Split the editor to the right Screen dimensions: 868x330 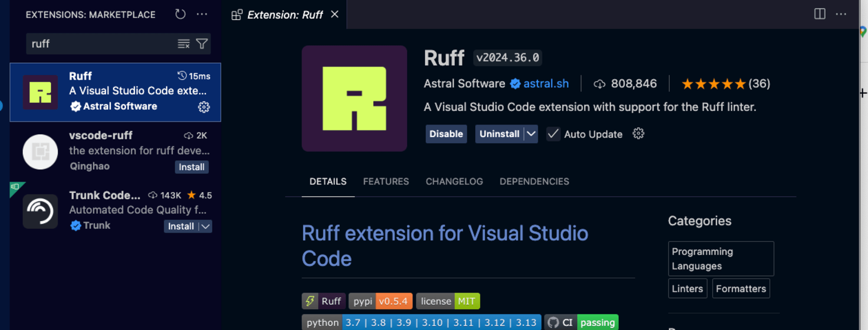click(x=820, y=14)
